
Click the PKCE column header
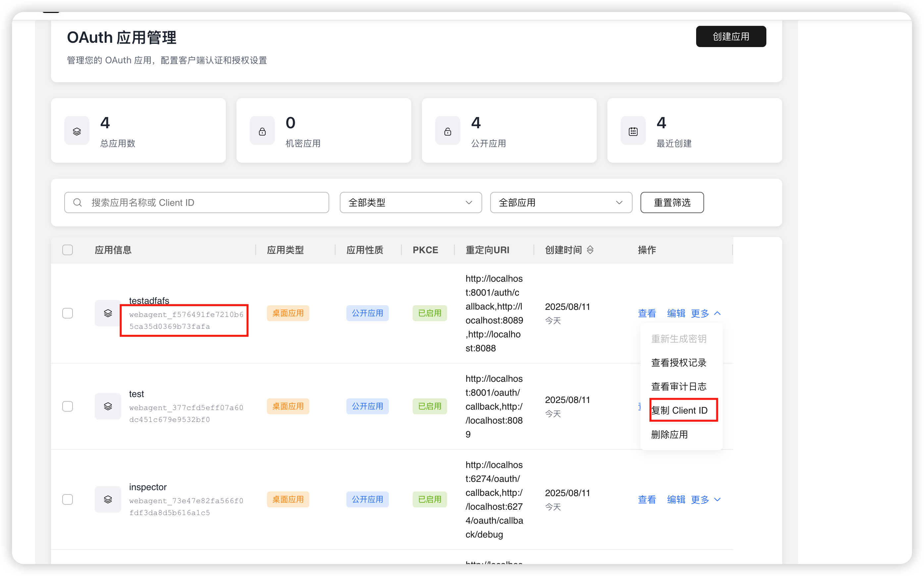(425, 250)
